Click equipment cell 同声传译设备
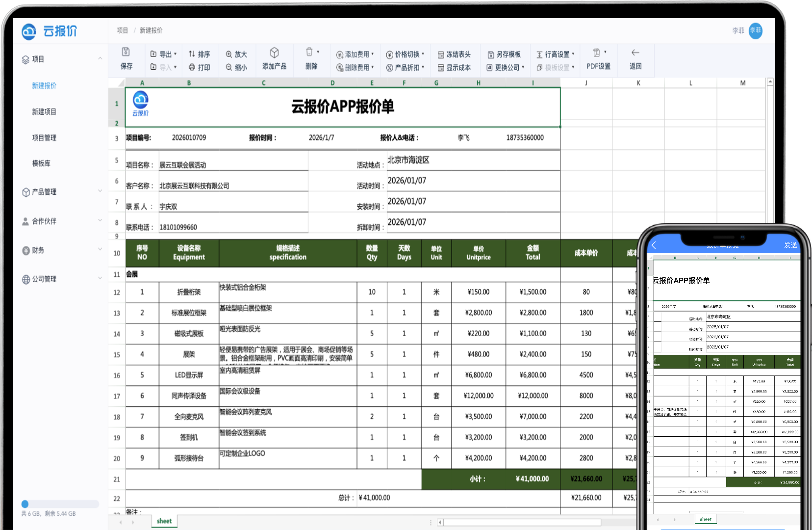This screenshot has width=812, height=530. coord(189,396)
